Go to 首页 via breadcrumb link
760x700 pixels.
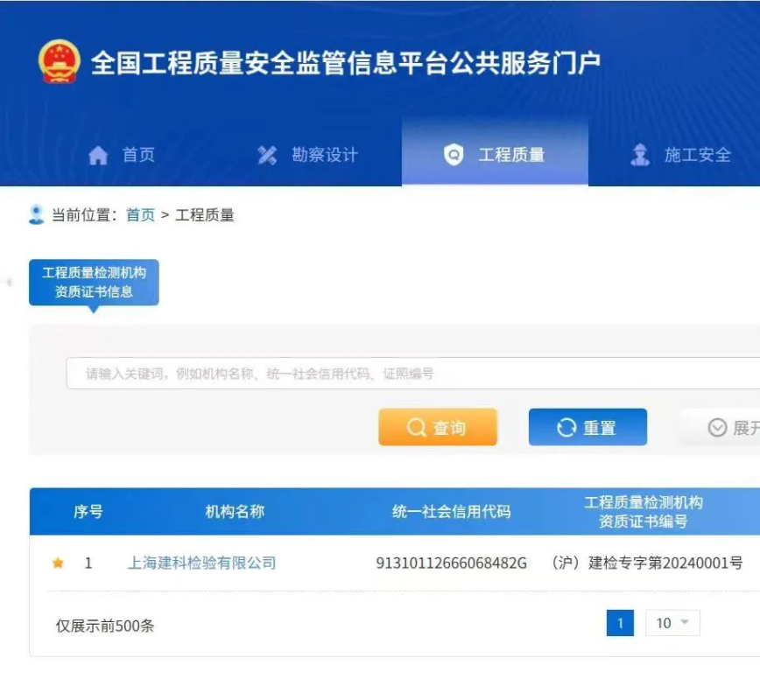coord(141,214)
